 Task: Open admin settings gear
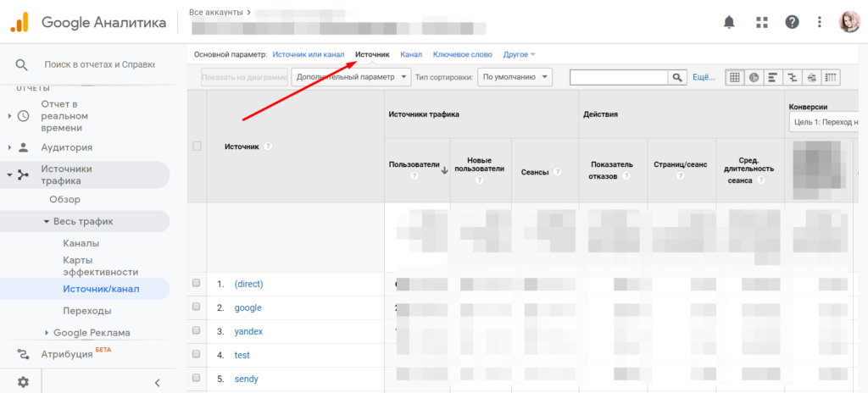23,382
